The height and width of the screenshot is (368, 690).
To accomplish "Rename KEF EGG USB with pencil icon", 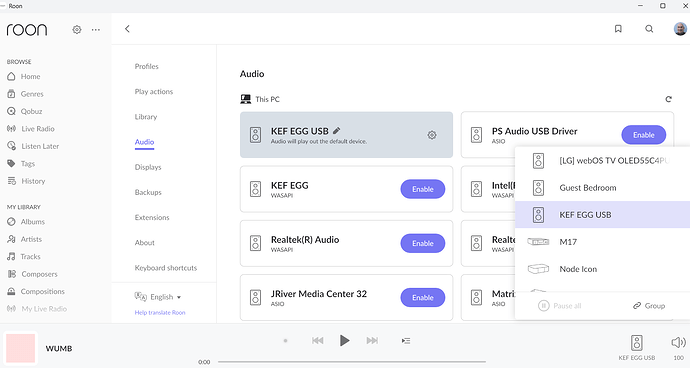I will 337,130.
